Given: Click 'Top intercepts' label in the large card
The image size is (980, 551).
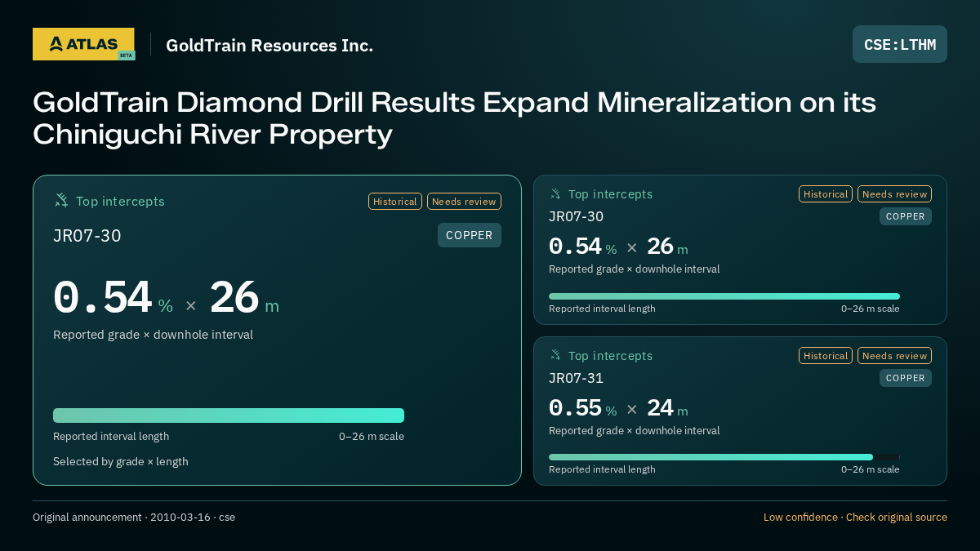Looking at the screenshot, I should pyautogui.click(x=120, y=201).
